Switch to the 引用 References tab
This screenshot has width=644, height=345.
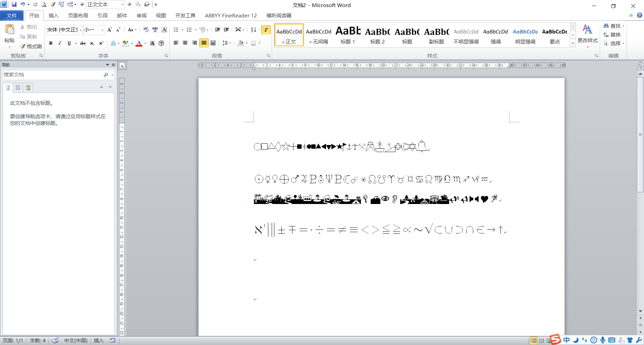pyautogui.click(x=102, y=15)
